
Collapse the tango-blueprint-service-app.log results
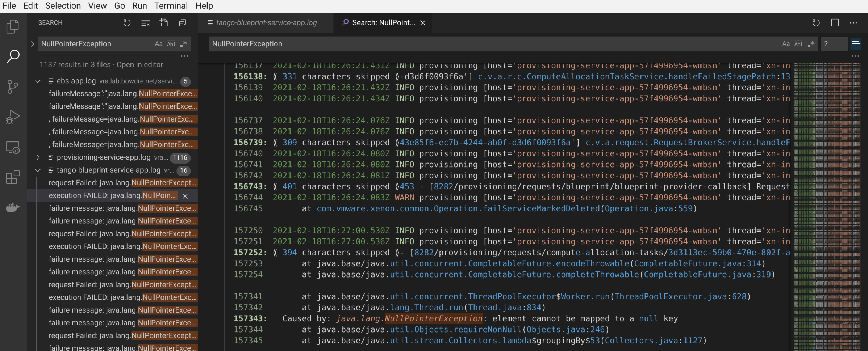(x=38, y=170)
